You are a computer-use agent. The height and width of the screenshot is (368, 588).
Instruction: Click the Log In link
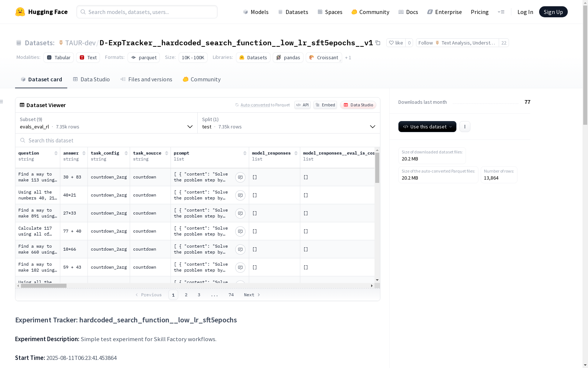525,12
